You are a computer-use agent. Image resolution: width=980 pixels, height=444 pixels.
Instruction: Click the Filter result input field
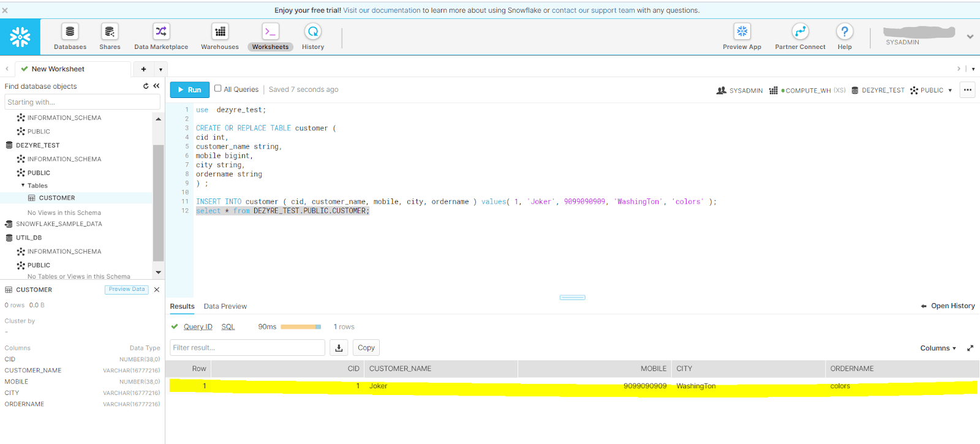pos(247,348)
